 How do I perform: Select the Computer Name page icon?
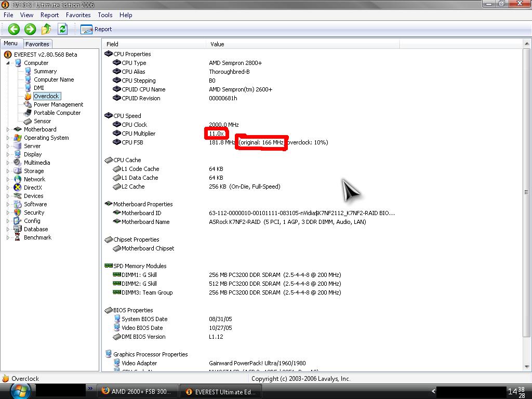click(28, 79)
